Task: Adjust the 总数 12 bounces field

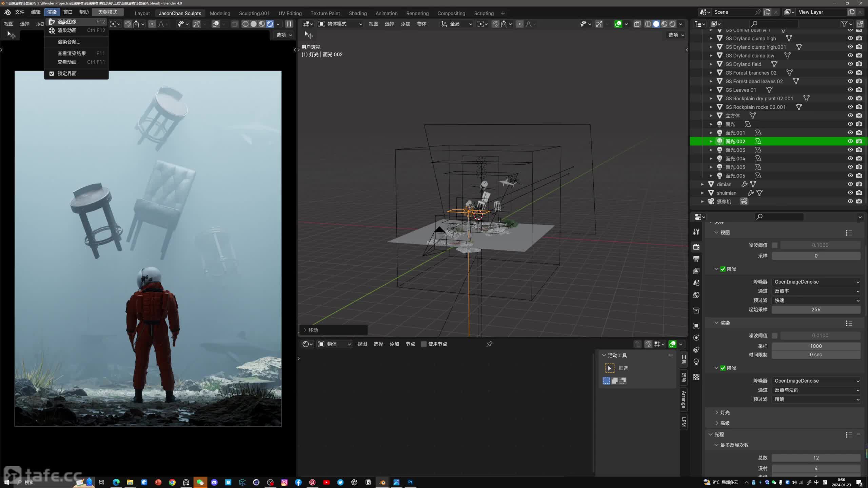Action: 816,458
